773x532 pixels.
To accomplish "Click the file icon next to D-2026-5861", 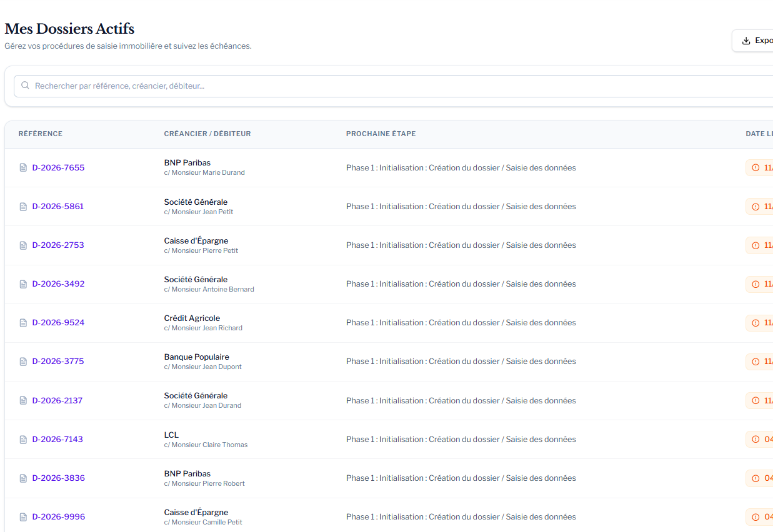I will tap(22, 206).
